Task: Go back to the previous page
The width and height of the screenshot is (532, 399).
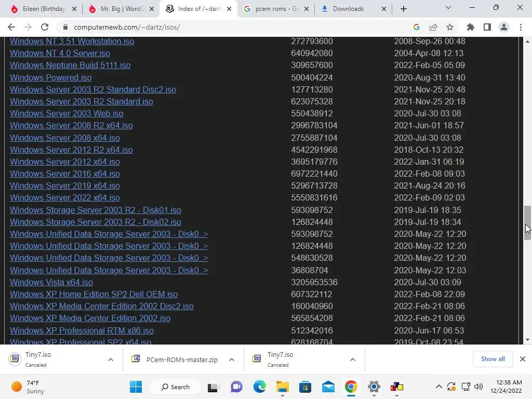Action: [x=11, y=27]
